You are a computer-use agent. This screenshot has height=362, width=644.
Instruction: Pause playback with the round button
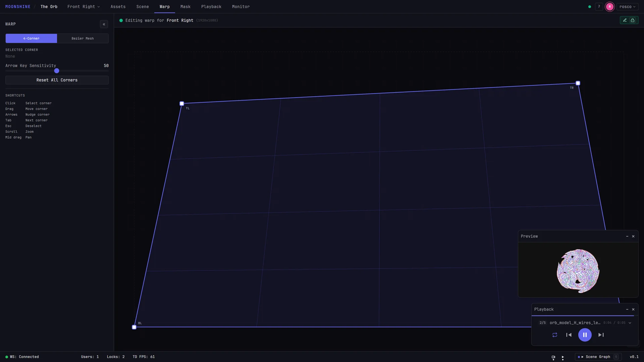click(x=585, y=335)
